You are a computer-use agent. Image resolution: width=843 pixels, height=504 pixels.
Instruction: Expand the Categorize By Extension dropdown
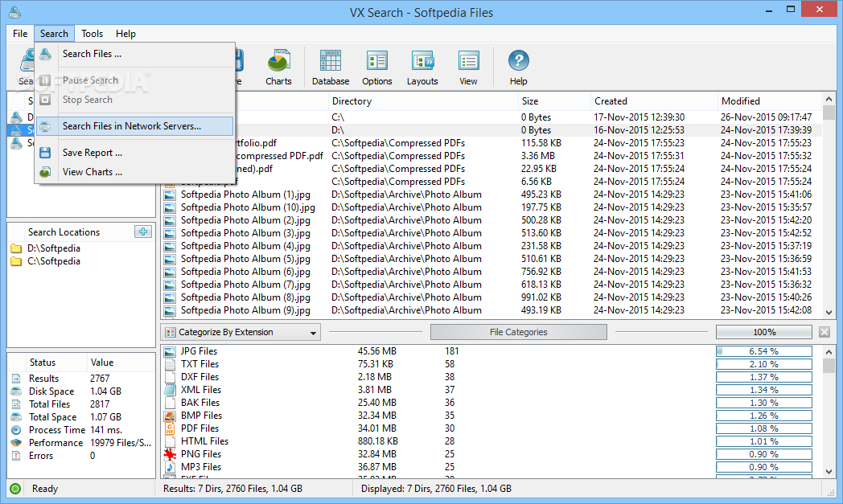pyautogui.click(x=313, y=333)
